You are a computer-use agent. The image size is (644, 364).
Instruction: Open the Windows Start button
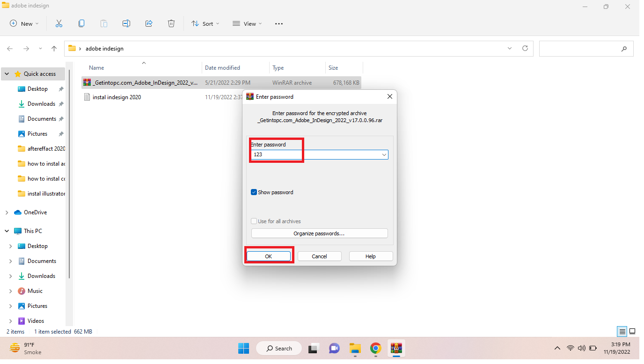point(244,348)
